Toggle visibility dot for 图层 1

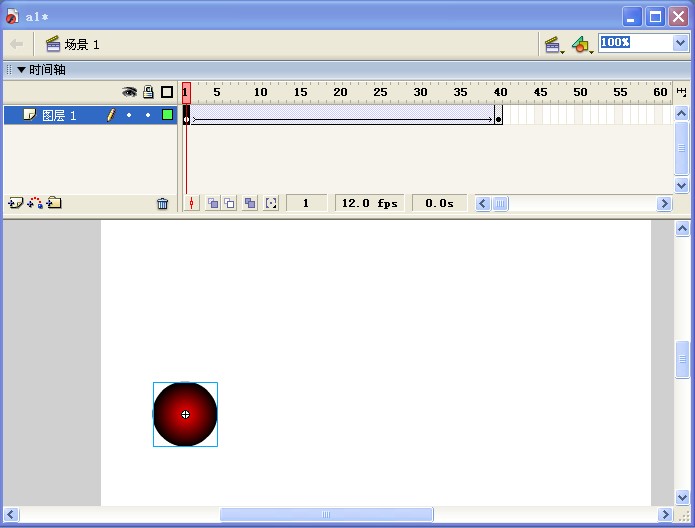point(129,115)
